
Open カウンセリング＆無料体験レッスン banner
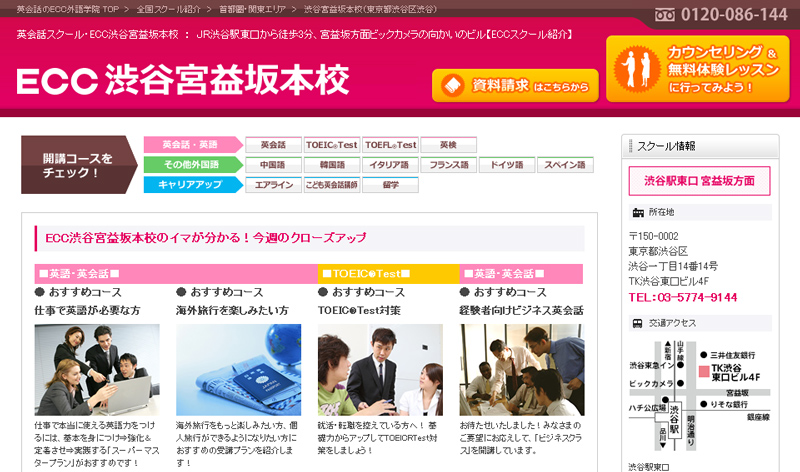coord(697,69)
